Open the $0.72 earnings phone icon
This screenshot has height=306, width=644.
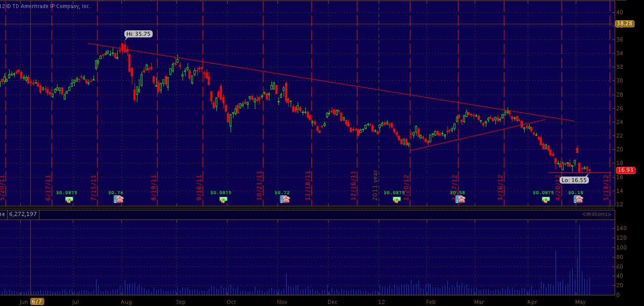pos(286,200)
